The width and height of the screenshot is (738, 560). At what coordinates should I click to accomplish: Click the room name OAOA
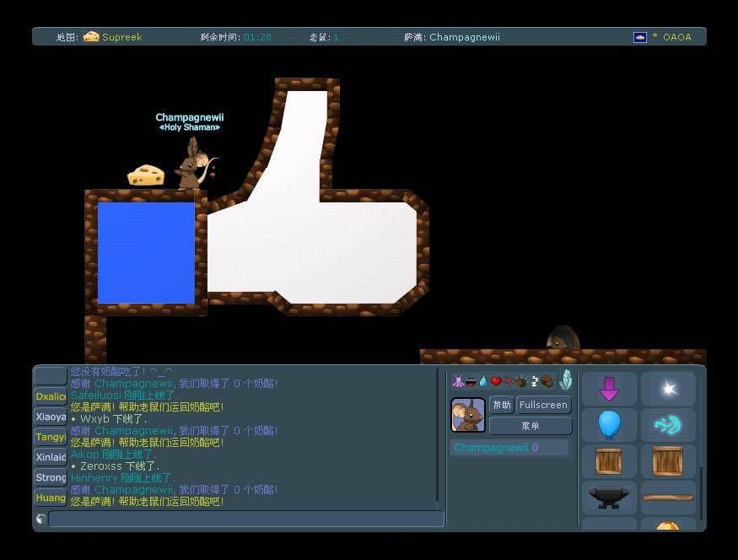click(x=676, y=37)
